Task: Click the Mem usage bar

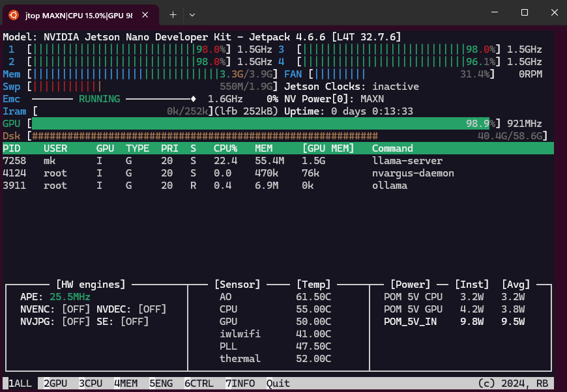Action: click(x=153, y=74)
